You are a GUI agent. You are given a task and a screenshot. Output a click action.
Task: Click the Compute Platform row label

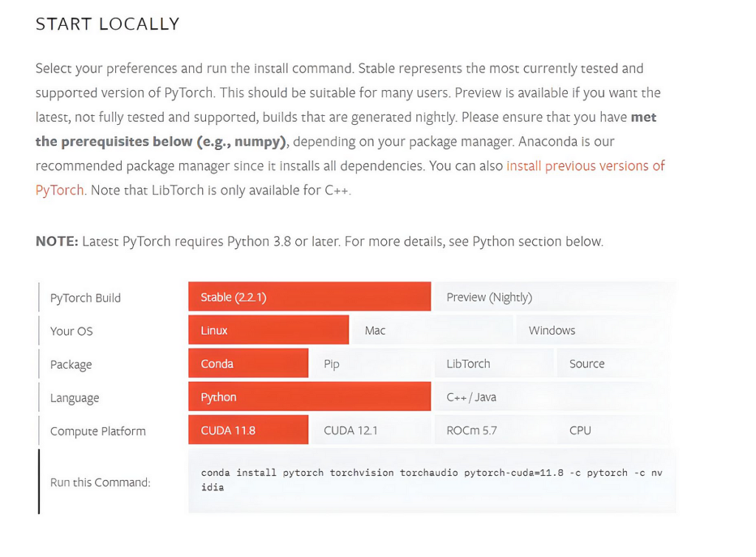click(x=97, y=431)
